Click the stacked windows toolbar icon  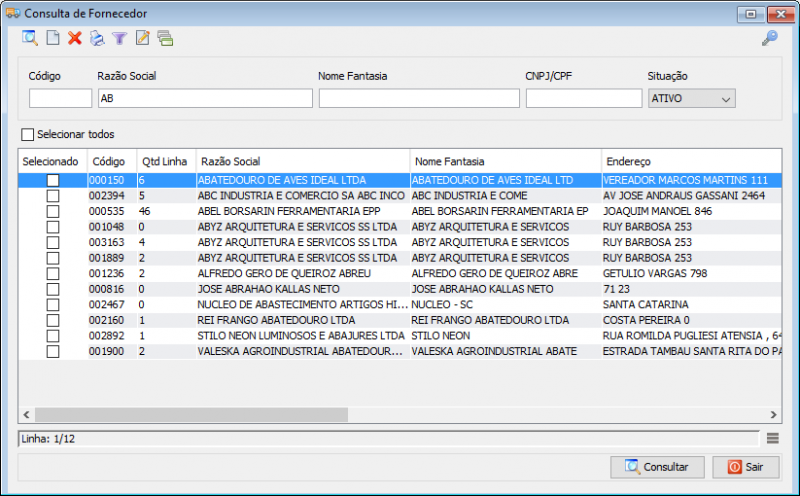click(x=165, y=39)
